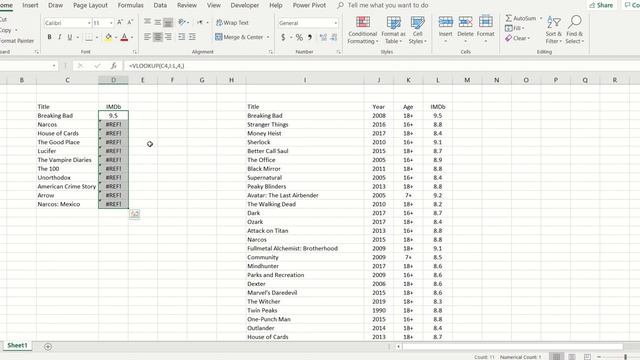The height and width of the screenshot is (360, 640).
Task: Click the Fill button
Action: click(514, 28)
